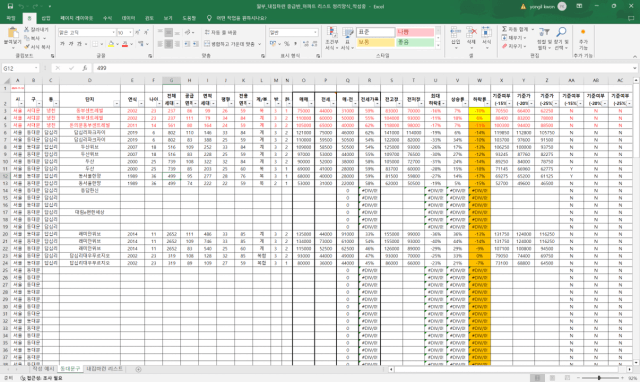The height and width of the screenshot is (382, 640).
Task: Collapse the ribbon with the chevron
Action: coord(634,56)
